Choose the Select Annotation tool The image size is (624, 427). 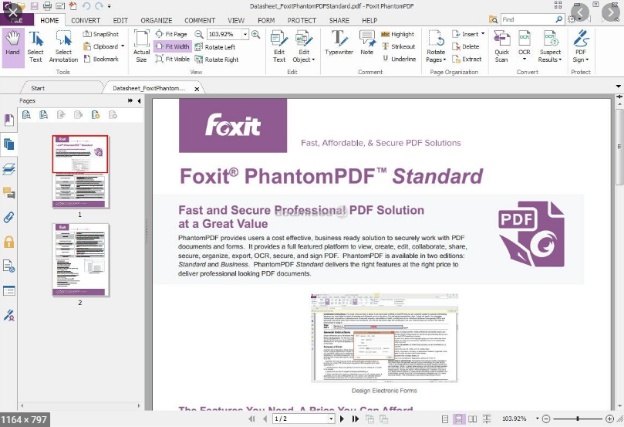(x=64, y=46)
